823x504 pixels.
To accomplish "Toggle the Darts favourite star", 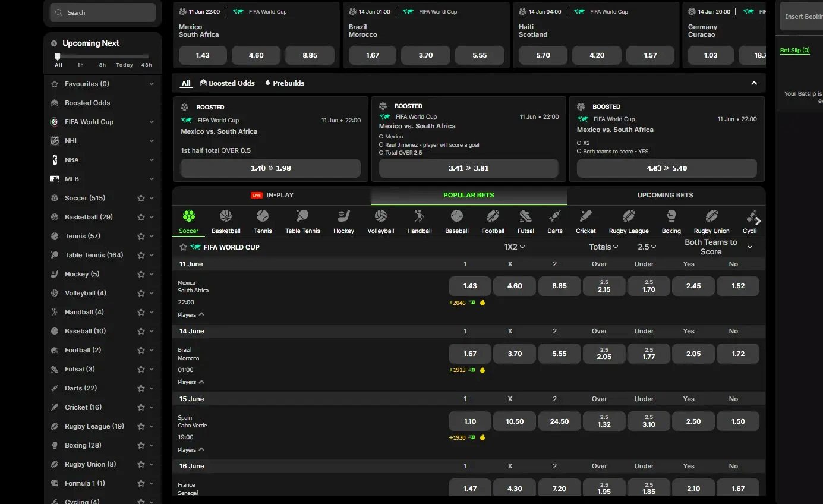I will click(x=141, y=388).
